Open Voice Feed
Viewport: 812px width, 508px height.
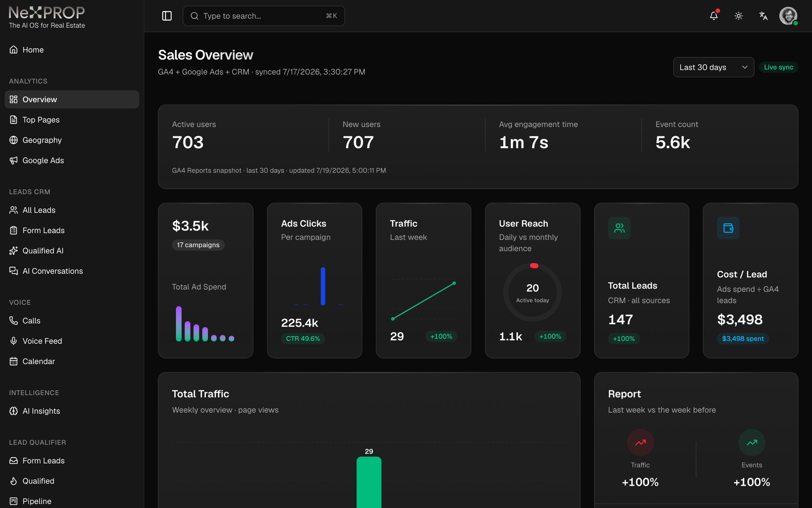click(72, 341)
